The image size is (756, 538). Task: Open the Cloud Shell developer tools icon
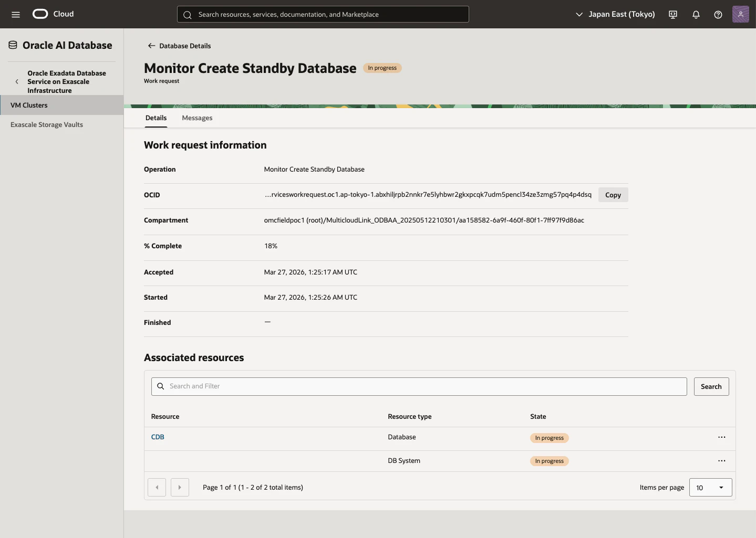[x=673, y=14]
